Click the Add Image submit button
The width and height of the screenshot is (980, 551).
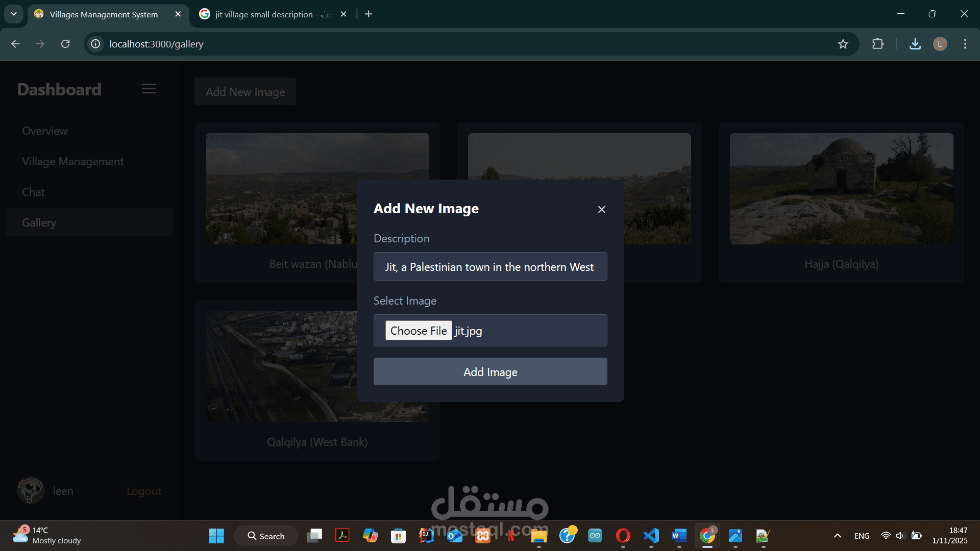(x=490, y=372)
